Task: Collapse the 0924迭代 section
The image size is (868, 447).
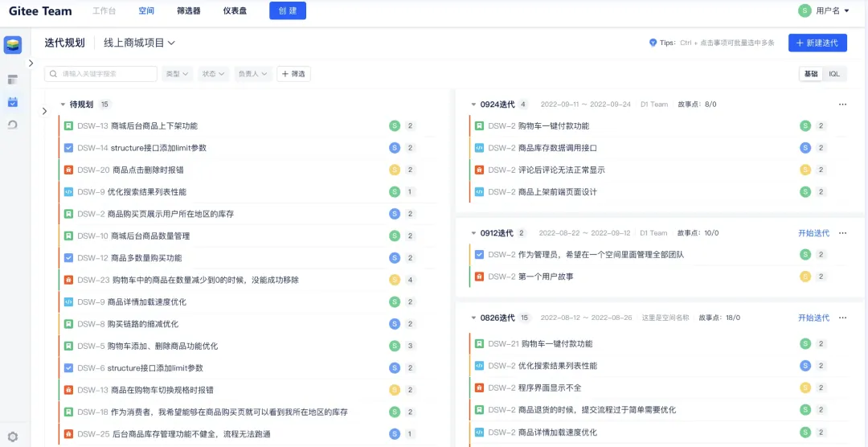Action: pos(473,105)
